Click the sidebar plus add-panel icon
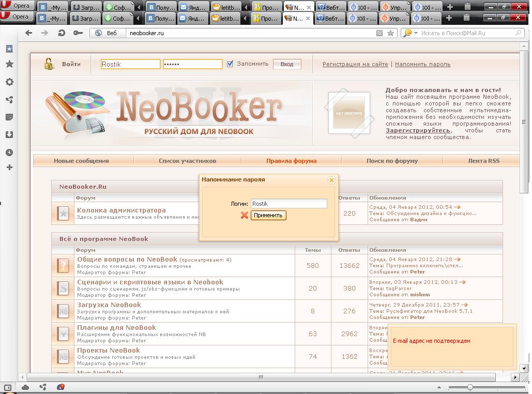Screen dimensions: 532x394 [9, 168]
